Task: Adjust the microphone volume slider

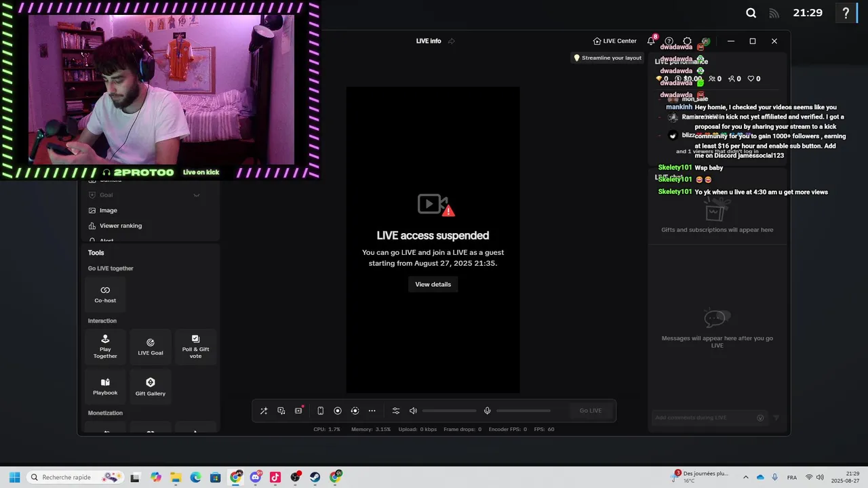Action: (524, 411)
